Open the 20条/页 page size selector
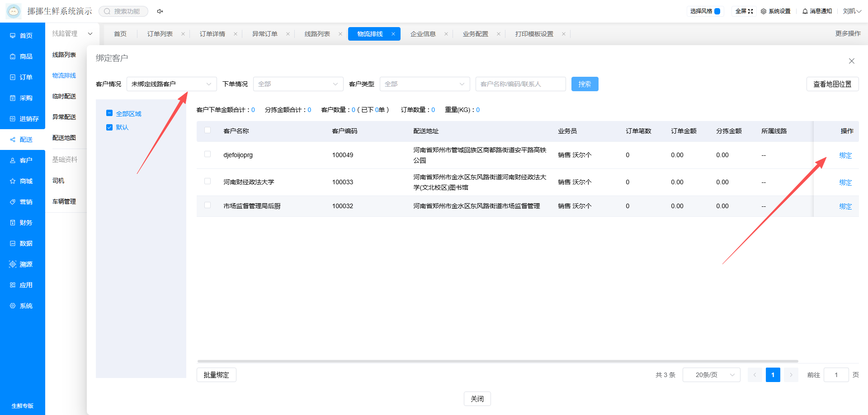The image size is (868, 415). point(711,375)
